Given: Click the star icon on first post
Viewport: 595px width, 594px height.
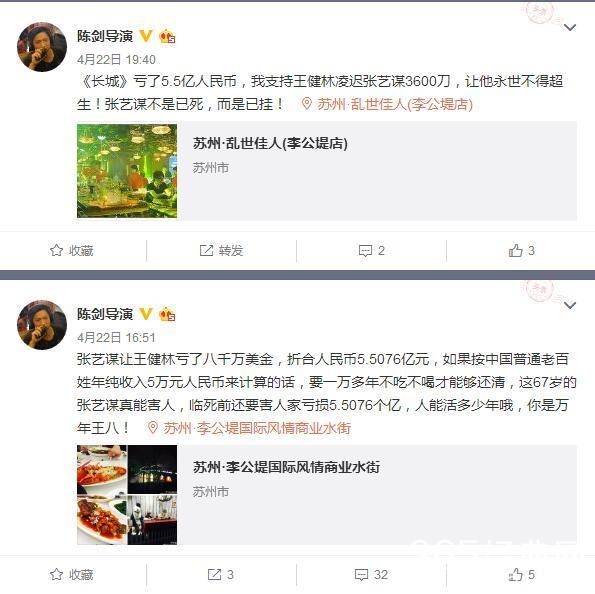Looking at the screenshot, I should pos(56,251).
